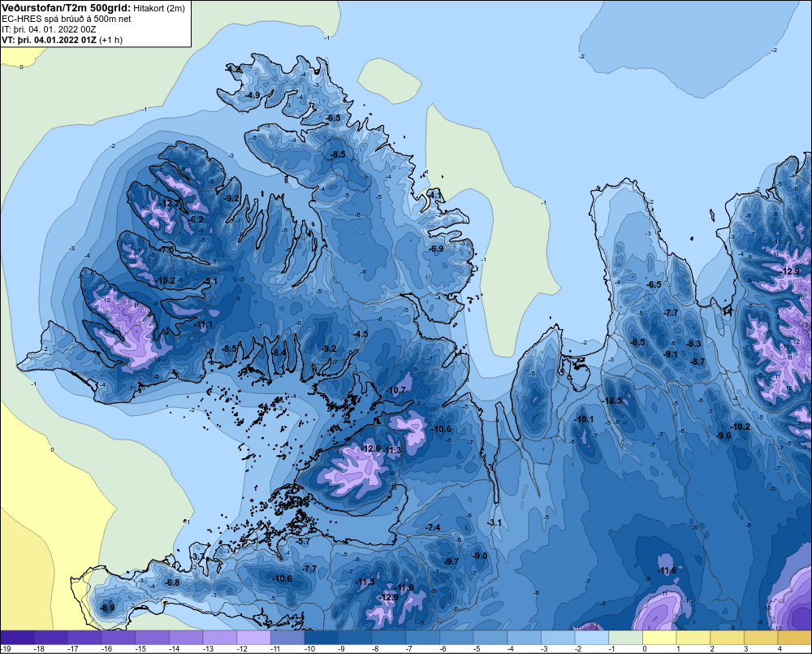Click the '-10.1' temperature label
This screenshot has height=654, width=812.
[x=584, y=420]
